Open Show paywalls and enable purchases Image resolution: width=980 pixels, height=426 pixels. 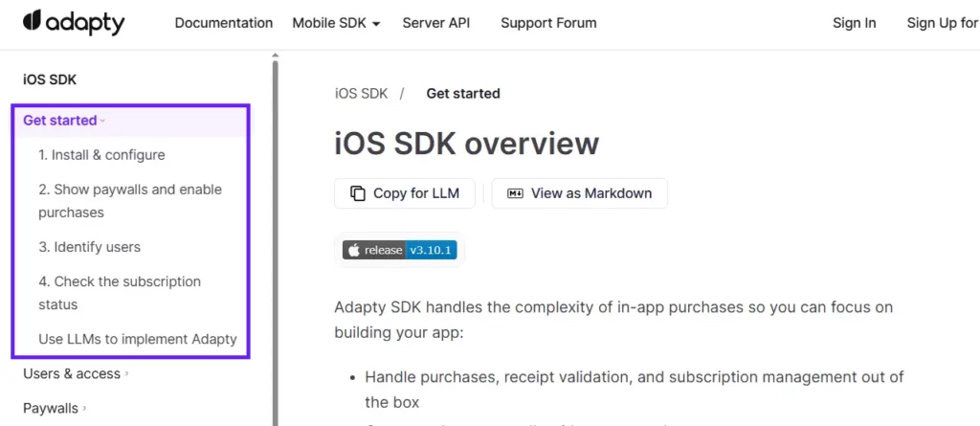(130, 201)
